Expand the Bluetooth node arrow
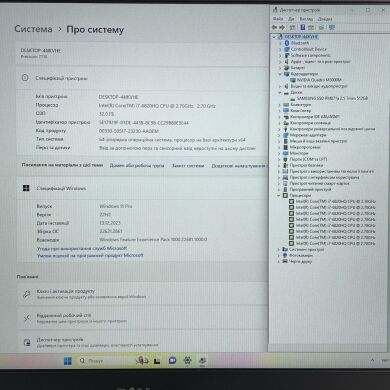Viewport: 390px width, 390px height. click(x=280, y=43)
